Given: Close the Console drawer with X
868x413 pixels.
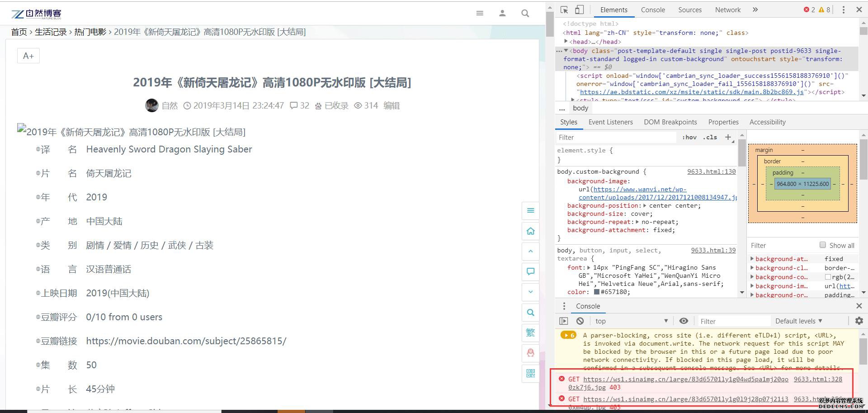Looking at the screenshot, I should [859, 306].
